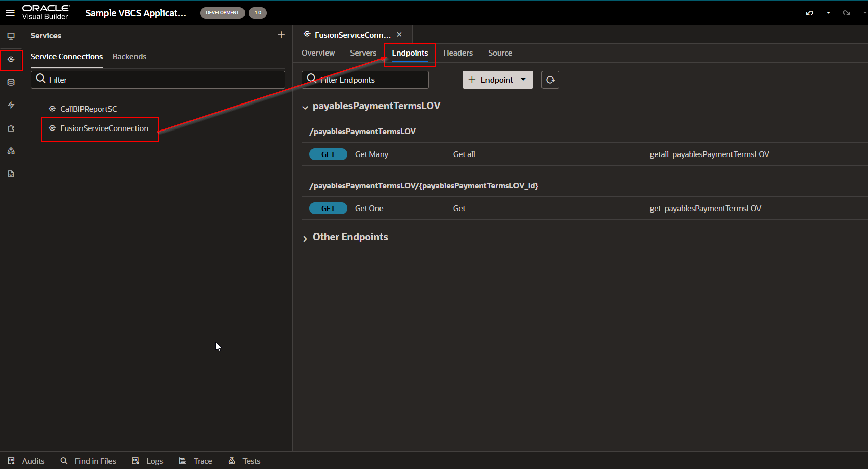Image resolution: width=868 pixels, height=469 pixels.
Task: Switch to the Source tab
Action: coord(500,53)
